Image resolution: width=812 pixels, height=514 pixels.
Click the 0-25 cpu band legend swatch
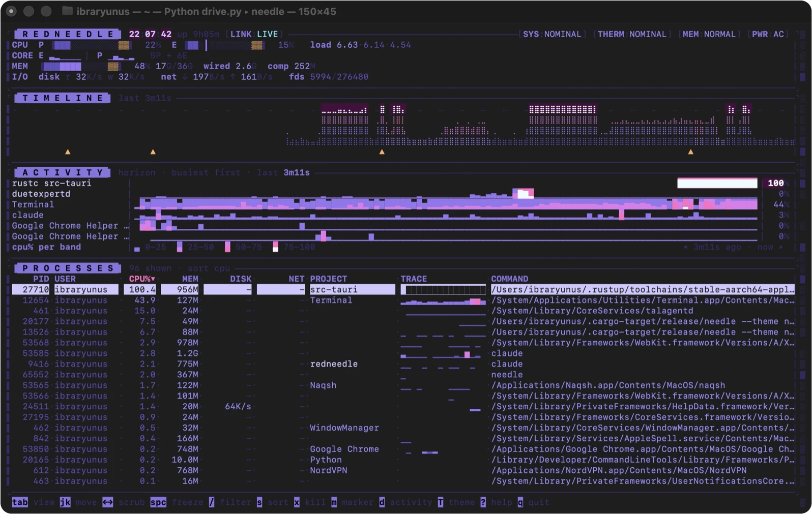point(137,249)
